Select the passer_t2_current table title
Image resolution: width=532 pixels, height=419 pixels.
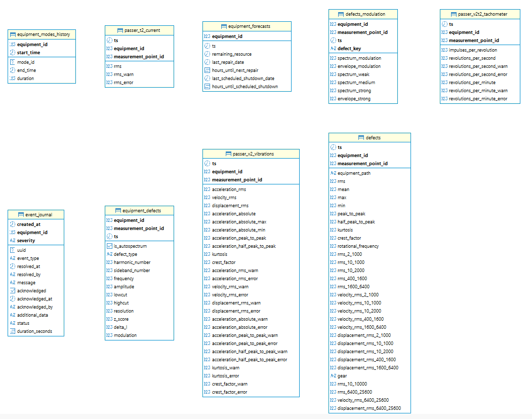139,30
